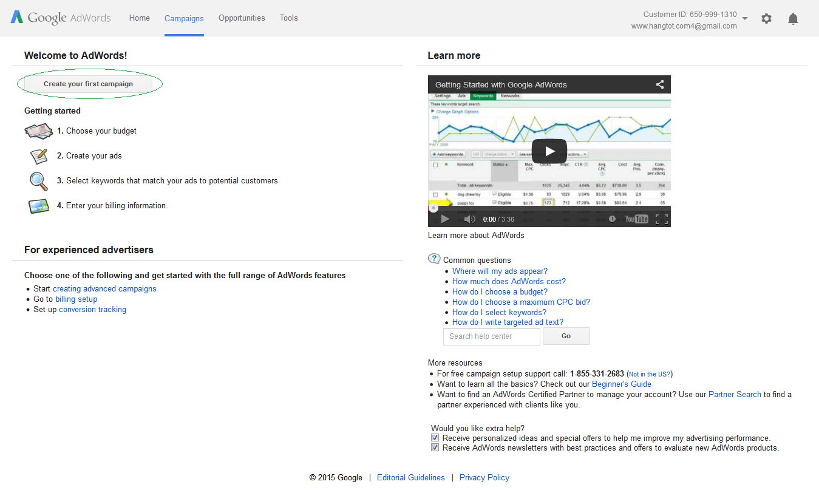Click the Common questions help icon
Image resolution: width=819 pixels, height=504 pixels.
(434, 259)
